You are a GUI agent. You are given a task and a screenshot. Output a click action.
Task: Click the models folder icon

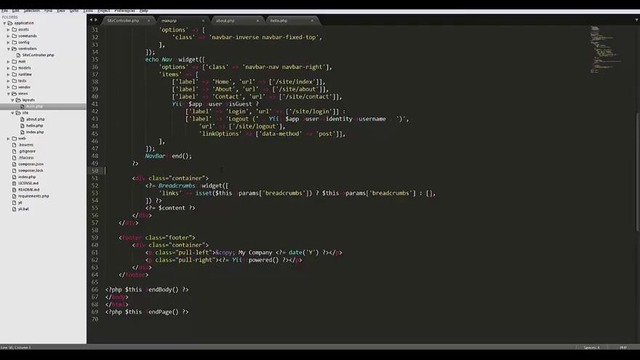click(x=14, y=68)
